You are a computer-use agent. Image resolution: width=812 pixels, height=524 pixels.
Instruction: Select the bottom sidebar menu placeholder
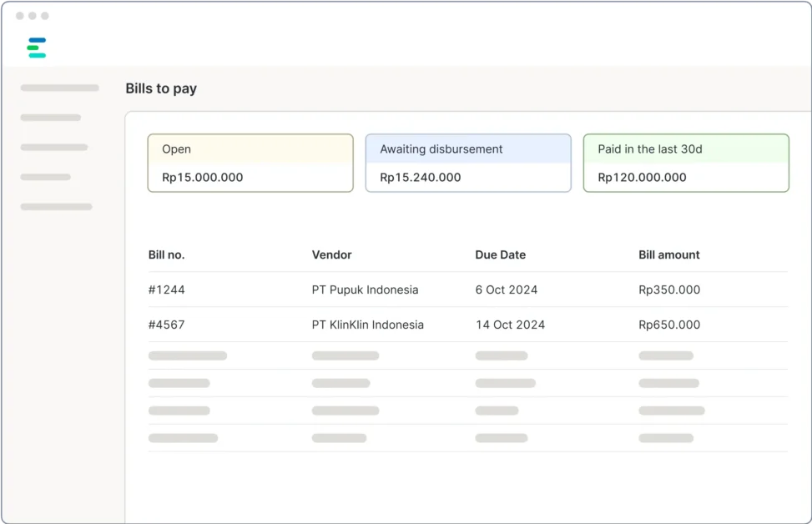click(56, 206)
